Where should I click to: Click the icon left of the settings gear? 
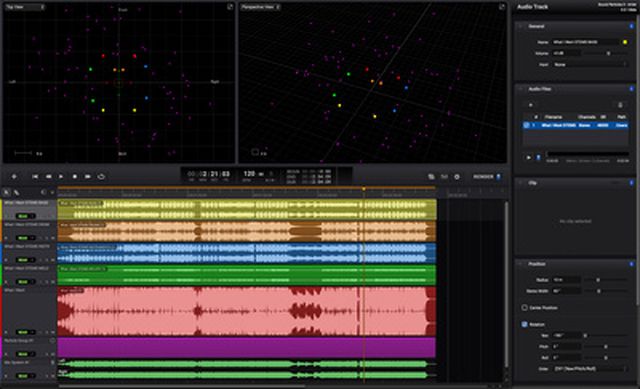click(444, 177)
